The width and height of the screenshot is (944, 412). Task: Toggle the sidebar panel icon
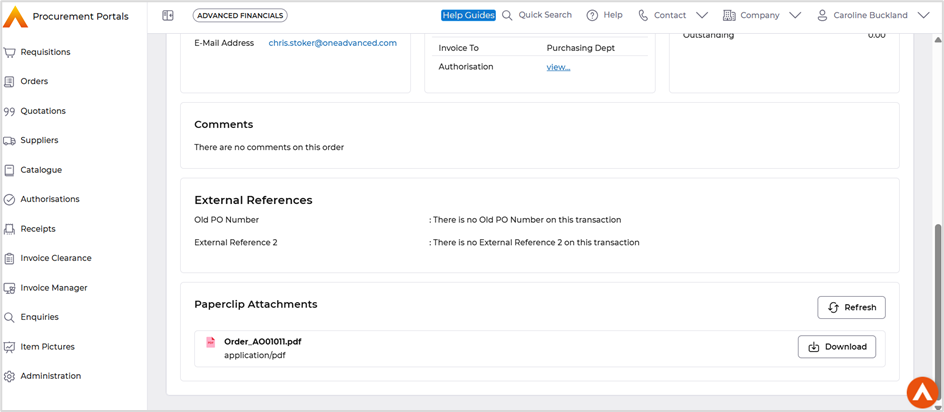(168, 16)
